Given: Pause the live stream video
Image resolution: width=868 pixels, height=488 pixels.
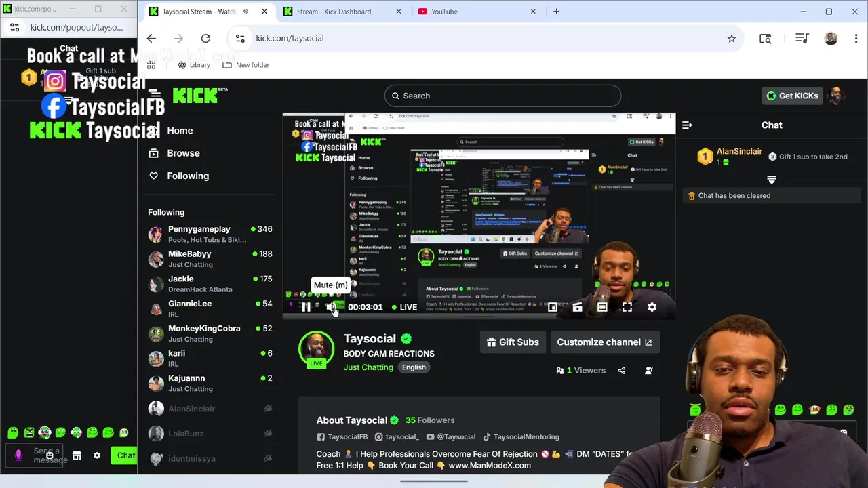Looking at the screenshot, I should pos(306,307).
